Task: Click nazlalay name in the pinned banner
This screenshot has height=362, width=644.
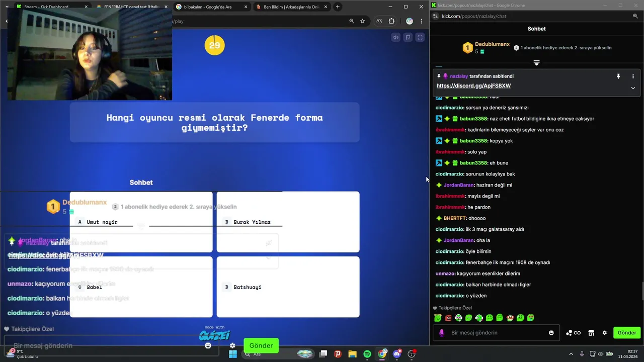Action: 459,76
